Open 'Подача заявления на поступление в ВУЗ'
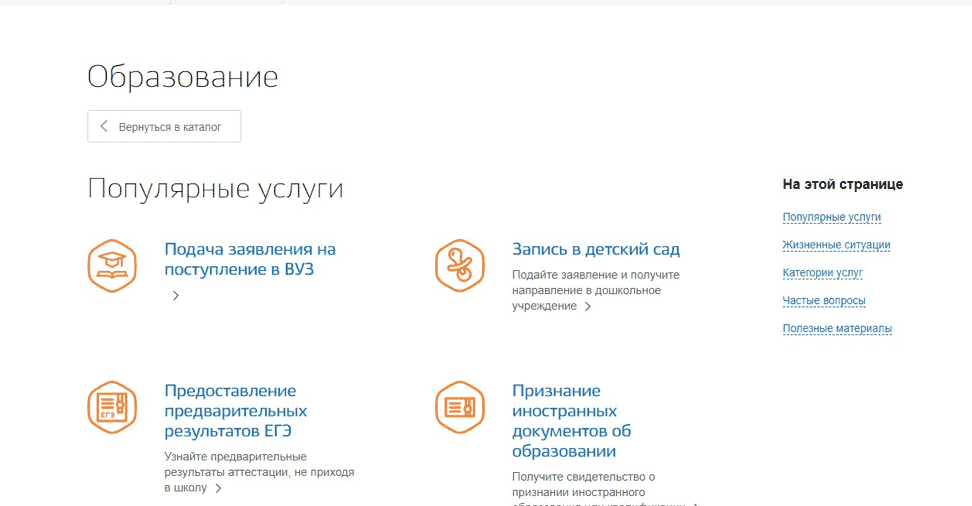Screen dimensions: 972x506 (x=249, y=259)
